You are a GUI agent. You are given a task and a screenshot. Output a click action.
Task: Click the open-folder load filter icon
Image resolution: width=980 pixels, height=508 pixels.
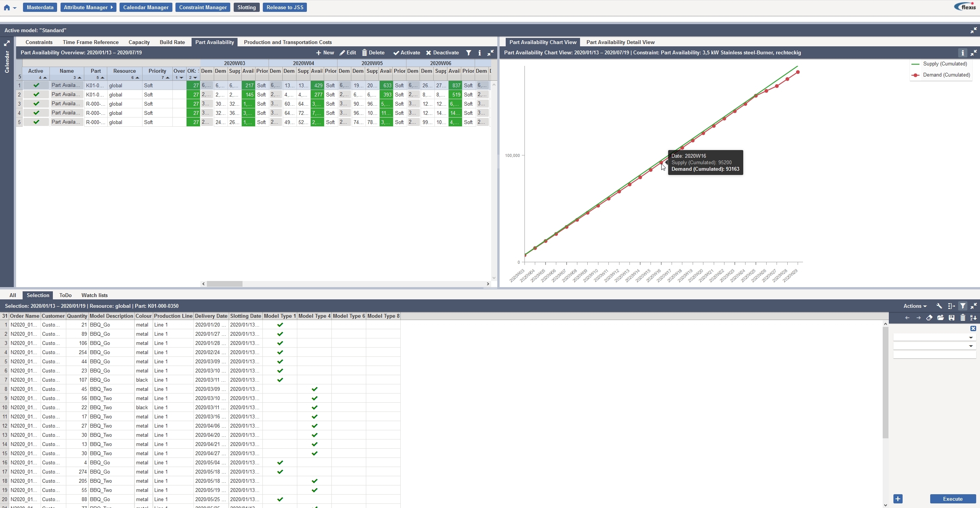(x=940, y=318)
